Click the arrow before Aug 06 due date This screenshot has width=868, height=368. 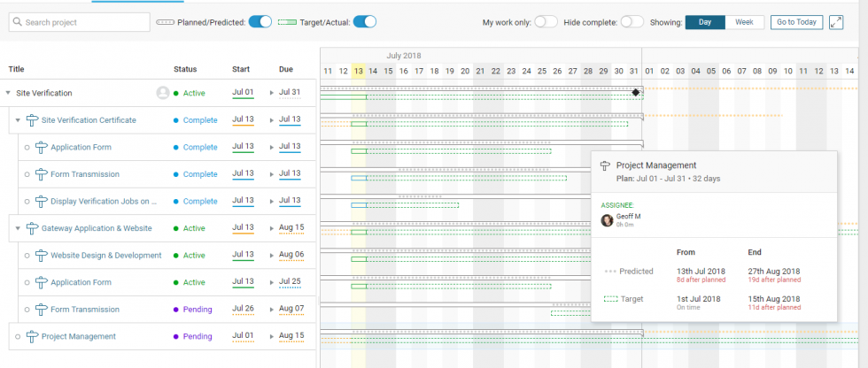[x=272, y=256]
